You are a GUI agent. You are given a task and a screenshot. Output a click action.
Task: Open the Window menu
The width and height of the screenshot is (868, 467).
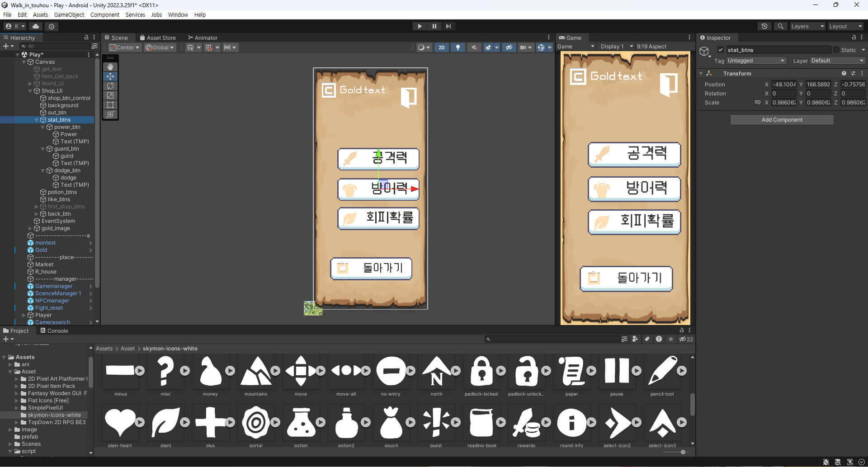178,15
